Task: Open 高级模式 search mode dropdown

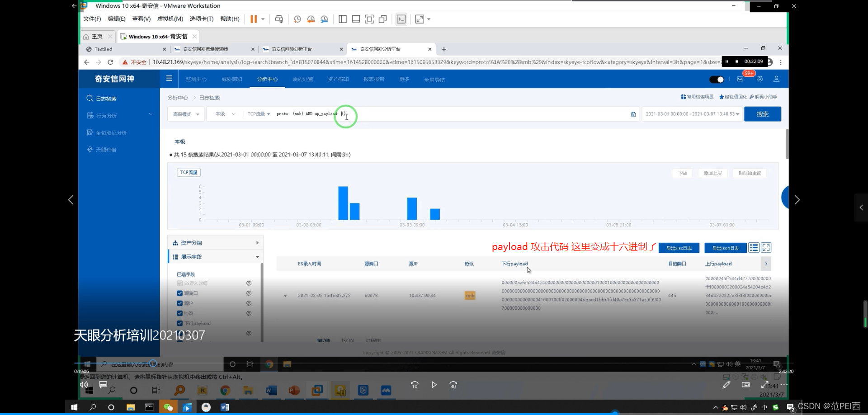Action: pyautogui.click(x=186, y=114)
